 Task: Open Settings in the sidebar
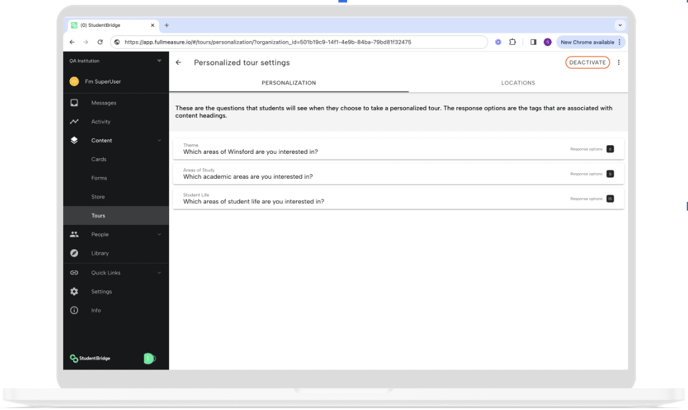tap(101, 291)
